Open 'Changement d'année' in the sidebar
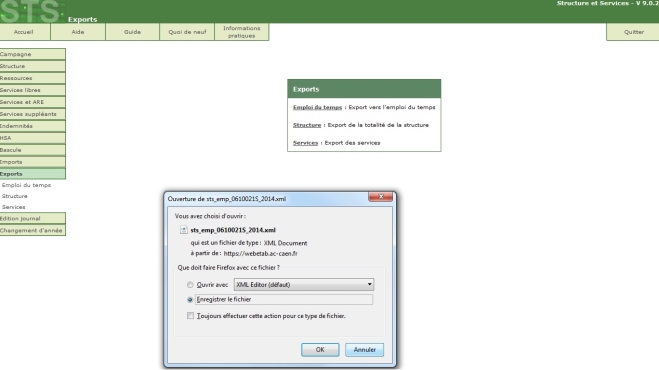The height and width of the screenshot is (370, 659). pos(32,230)
